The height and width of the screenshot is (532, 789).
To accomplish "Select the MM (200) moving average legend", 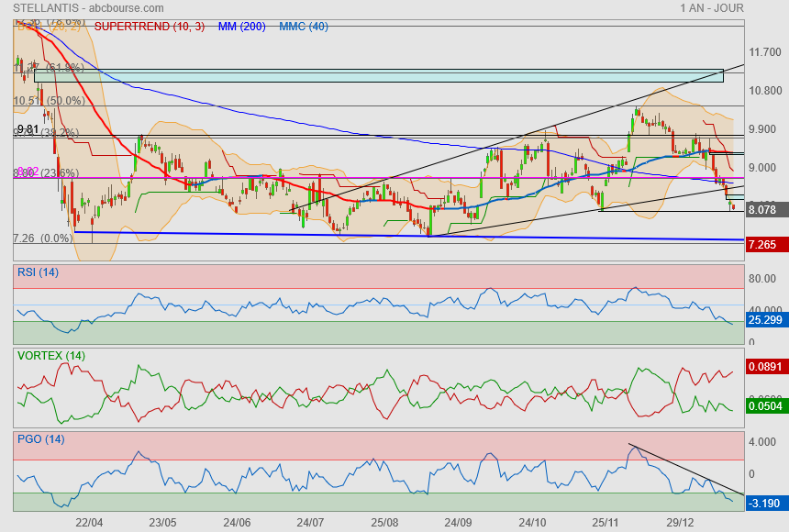I will 241,27.
